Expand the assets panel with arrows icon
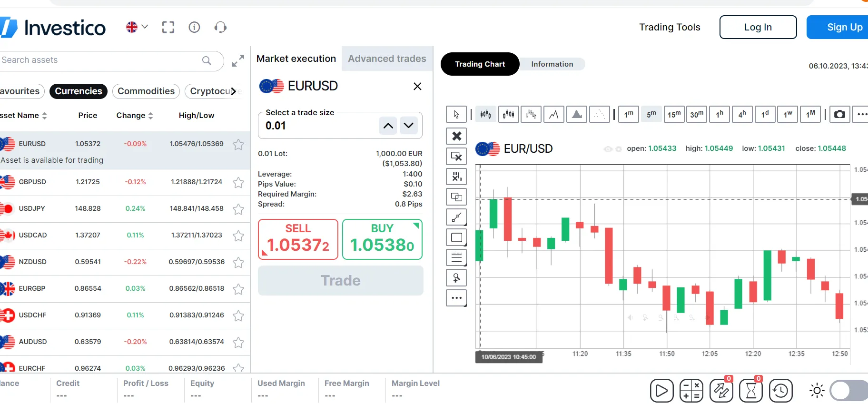The height and width of the screenshot is (404, 868). click(238, 60)
